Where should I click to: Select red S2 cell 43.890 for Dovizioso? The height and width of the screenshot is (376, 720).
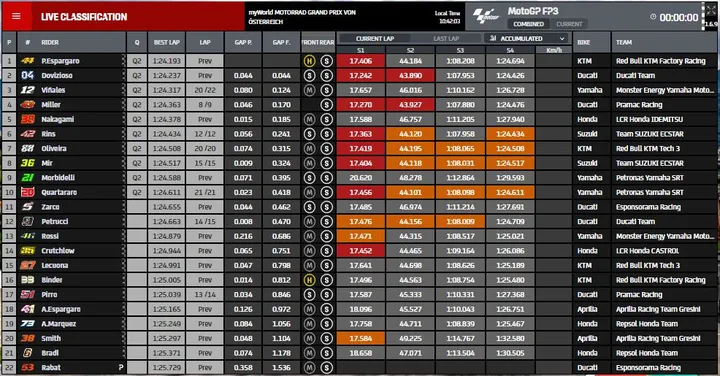click(x=410, y=75)
